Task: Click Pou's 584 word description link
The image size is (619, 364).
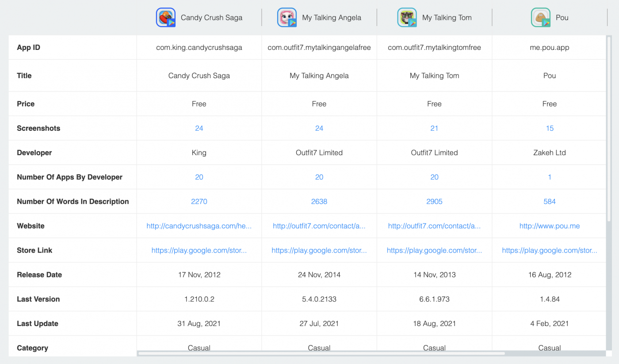Action: [x=549, y=201]
